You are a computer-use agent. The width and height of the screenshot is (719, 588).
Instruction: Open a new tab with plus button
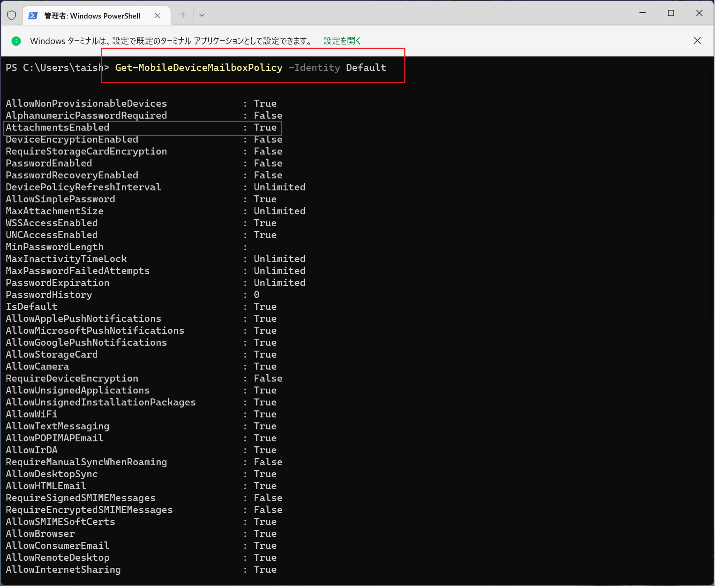[183, 15]
